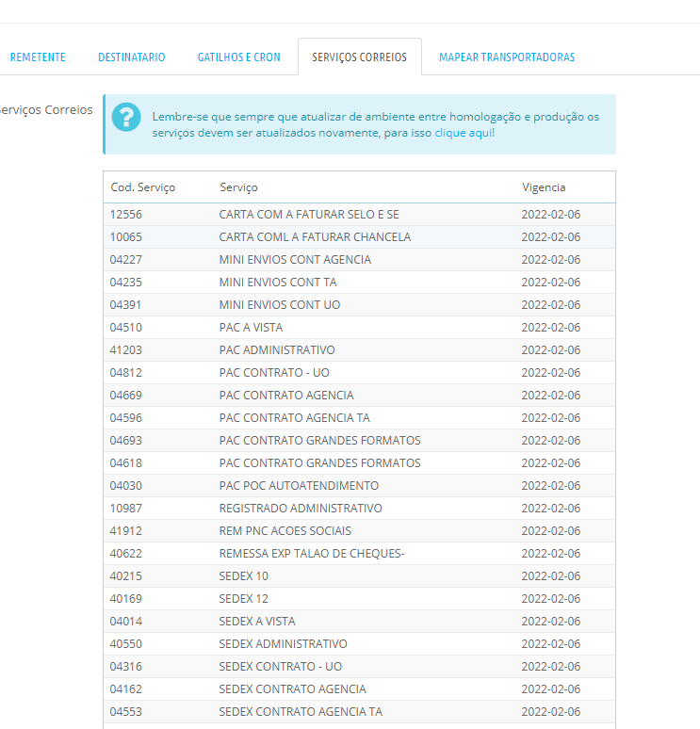The image size is (700, 729).
Task: Select the SEDEX CONTRATO AGENCIA TA row
Action: pos(301,712)
